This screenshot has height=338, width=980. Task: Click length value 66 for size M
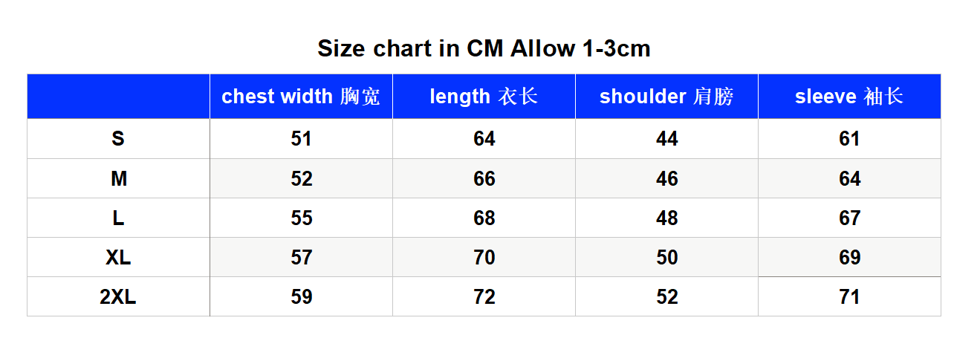[x=484, y=178]
